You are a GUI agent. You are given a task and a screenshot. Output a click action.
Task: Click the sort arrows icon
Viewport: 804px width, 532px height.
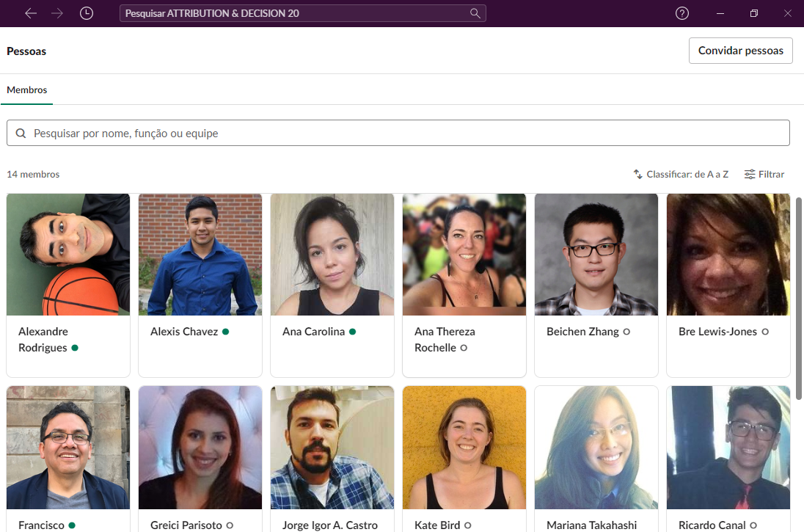(x=638, y=175)
